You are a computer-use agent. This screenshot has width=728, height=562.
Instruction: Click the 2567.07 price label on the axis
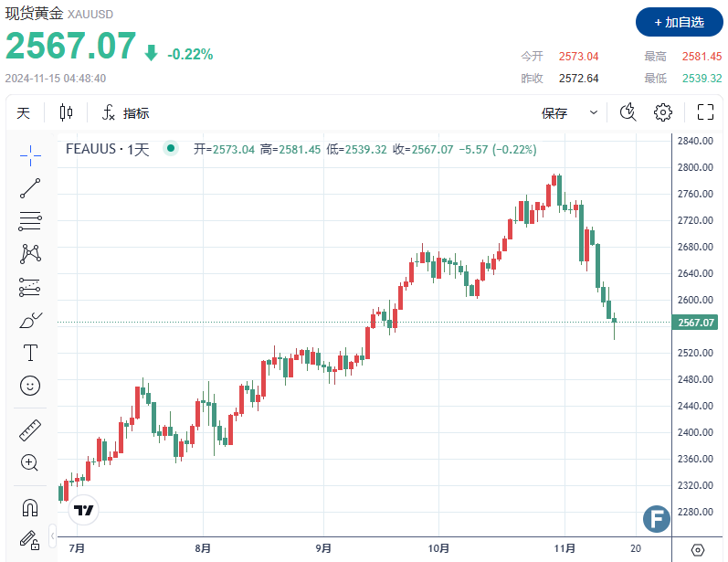coord(694,323)
